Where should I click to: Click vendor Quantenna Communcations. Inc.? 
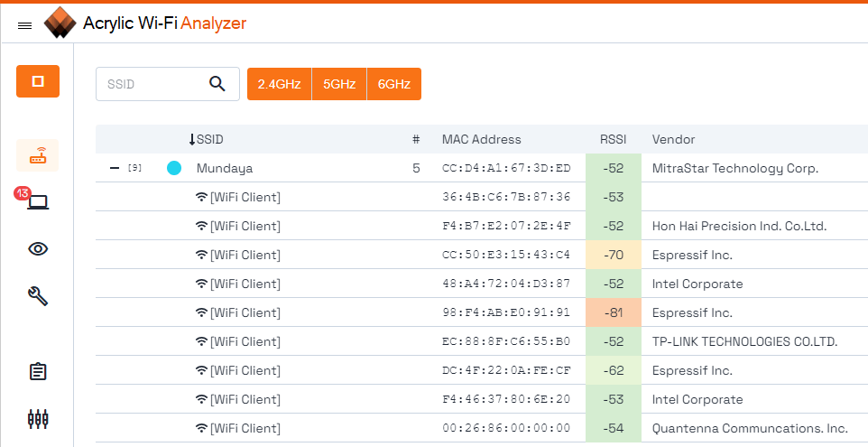[x=750, y=428]
